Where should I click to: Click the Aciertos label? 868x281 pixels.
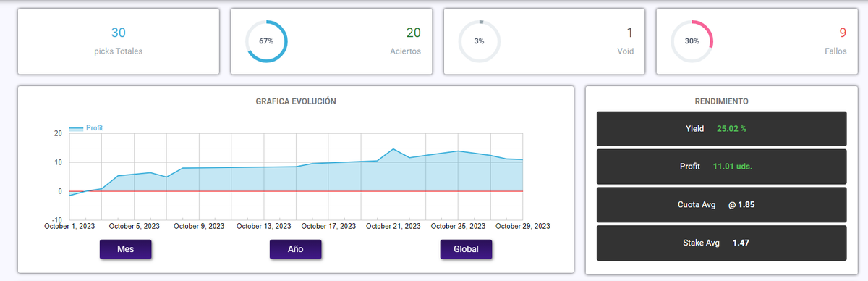coord(405,51)
